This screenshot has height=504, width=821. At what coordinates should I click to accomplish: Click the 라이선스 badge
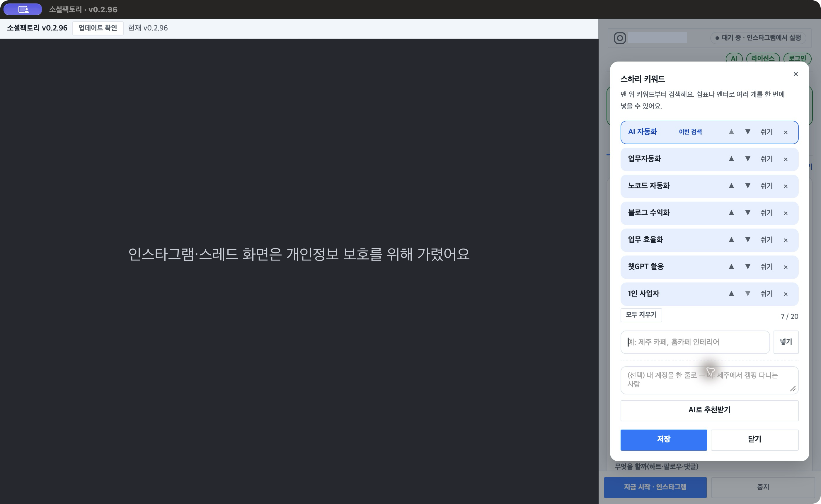[763, 58]
